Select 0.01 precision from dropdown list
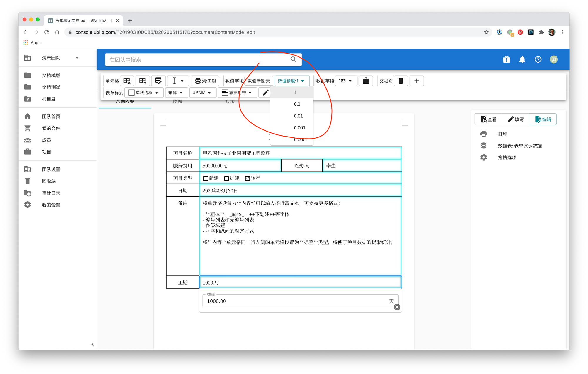 (x=298, y=116)
